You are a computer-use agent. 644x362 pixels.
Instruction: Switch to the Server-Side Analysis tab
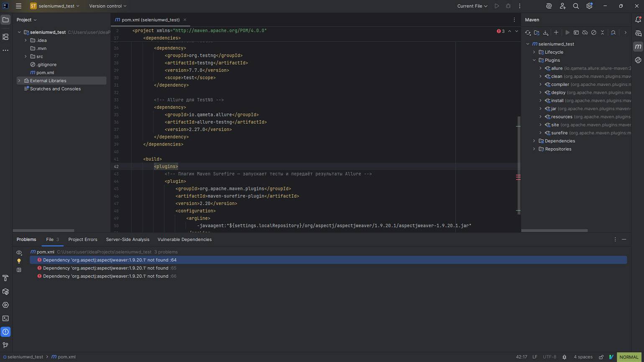click(128, 240)
